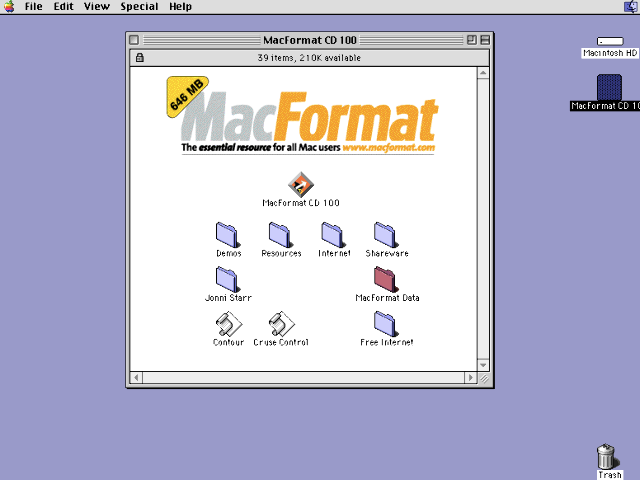Select the Free Internet folder

[386, 324]
